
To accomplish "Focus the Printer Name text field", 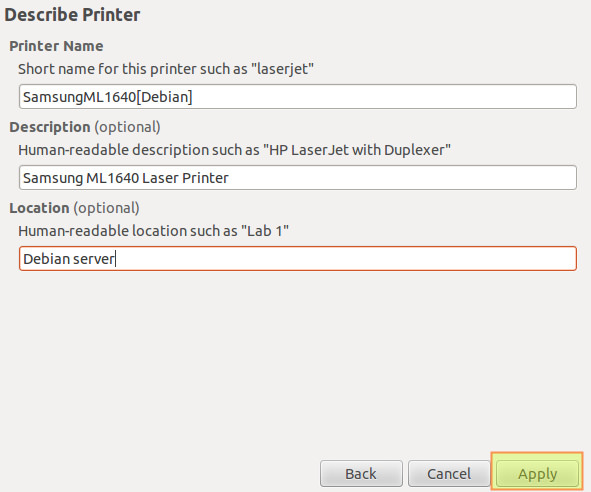I will coord(298,97).
